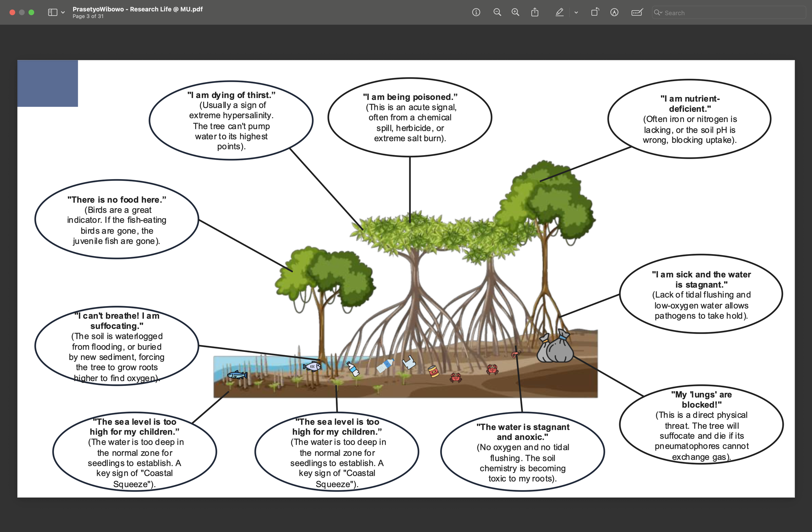Viewport: 812px width, 532px height.
Task: Expand sidebar view options chevron
Action: (x=63, y=13)
